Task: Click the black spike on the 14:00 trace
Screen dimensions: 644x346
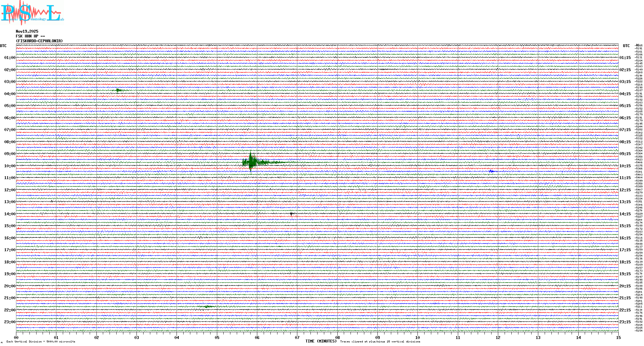Action: coord(291,214)
